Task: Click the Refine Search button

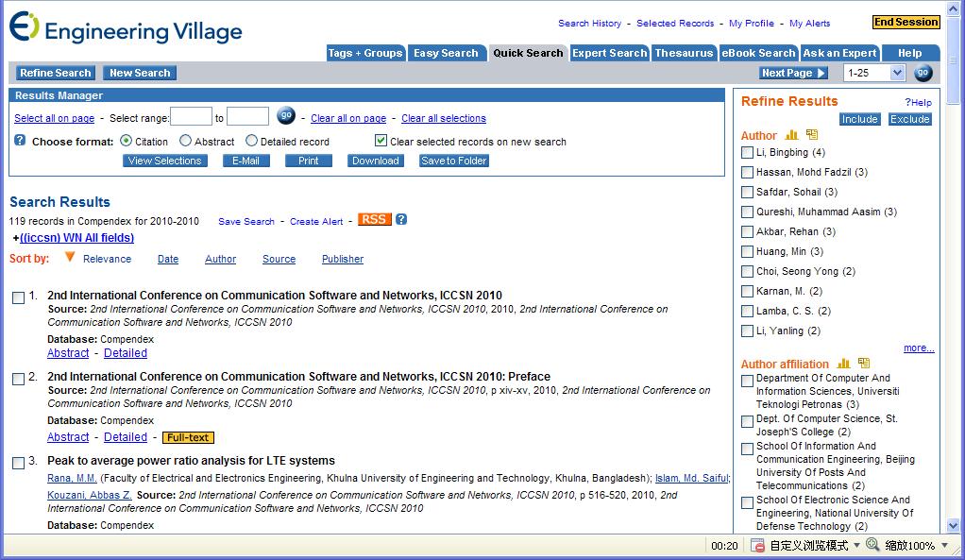Action: point(56,73)
